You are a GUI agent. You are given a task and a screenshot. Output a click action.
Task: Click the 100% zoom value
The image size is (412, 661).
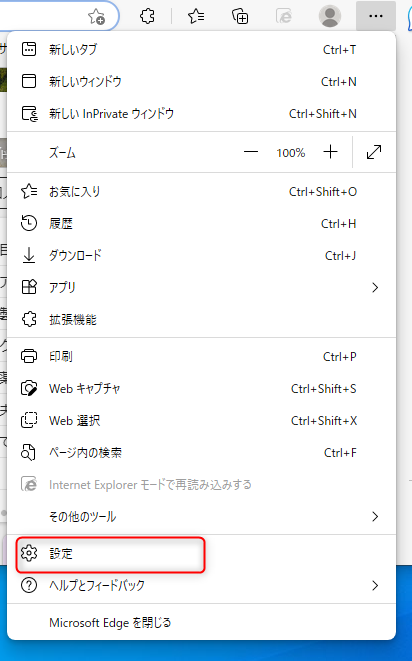(x=291, y=153)
